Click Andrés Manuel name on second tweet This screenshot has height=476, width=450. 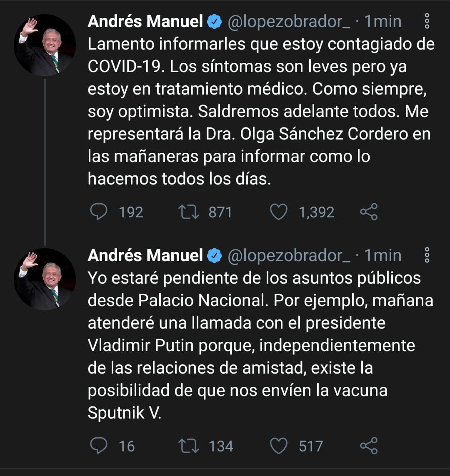coord(145,255)
